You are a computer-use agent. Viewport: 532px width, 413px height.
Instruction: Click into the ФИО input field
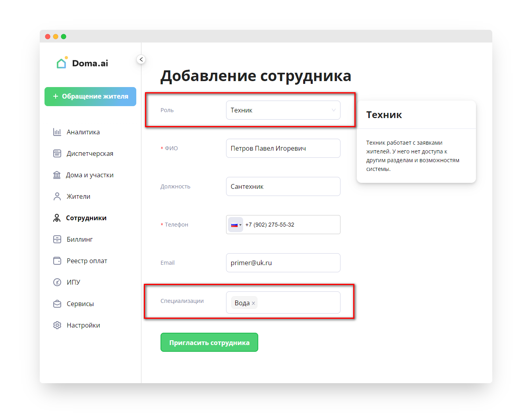(283, 148)
